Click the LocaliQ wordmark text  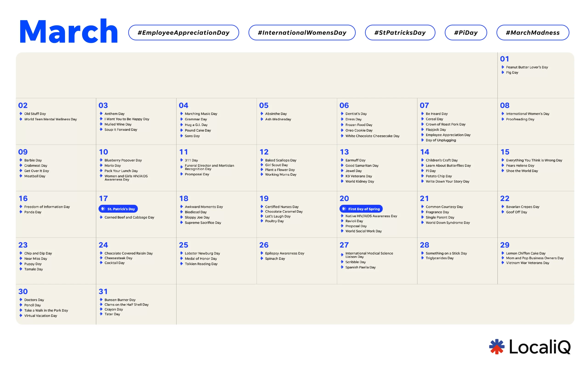(x=540, y=347)
